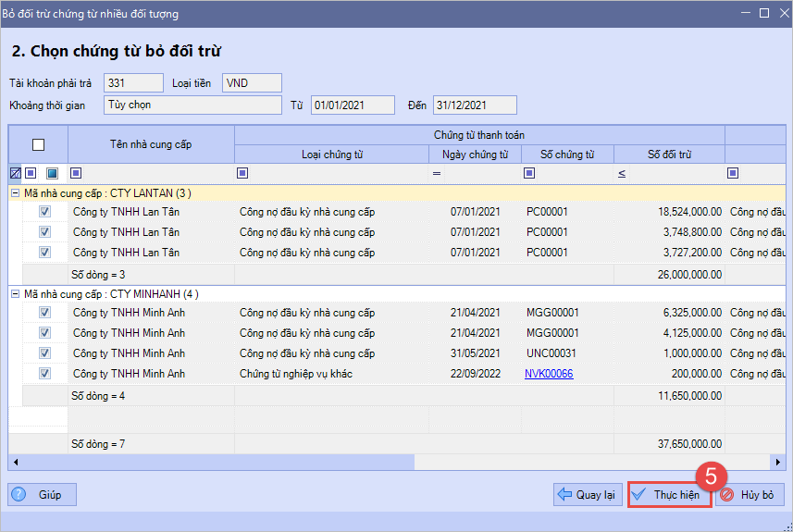The image size is (793, 532).
Task: Toggle the select-all checkbox in table header
Action: (38, 144)
